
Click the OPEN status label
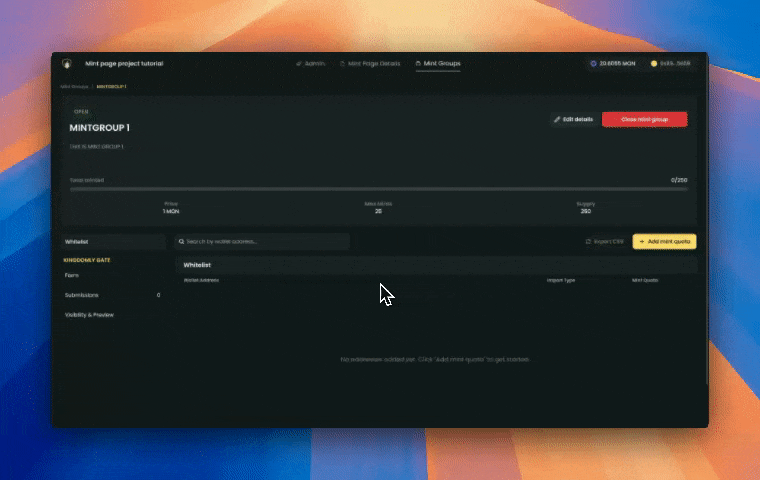(81, 112)
